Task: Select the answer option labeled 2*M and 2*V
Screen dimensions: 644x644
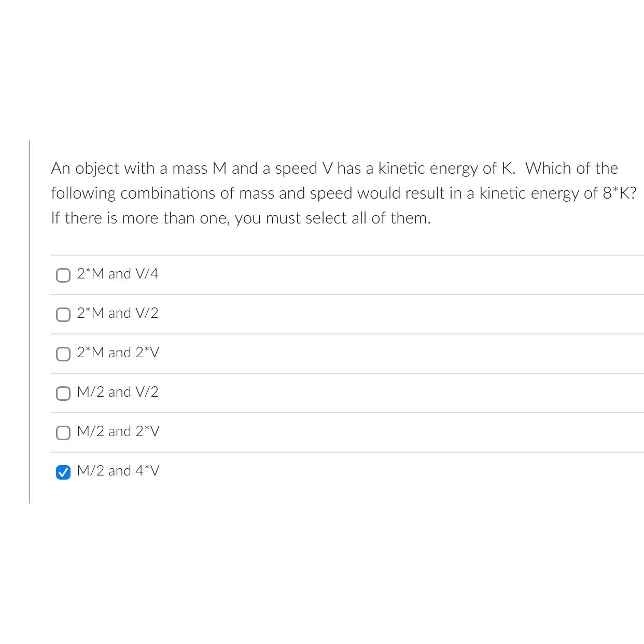Action: coord(118,353)
